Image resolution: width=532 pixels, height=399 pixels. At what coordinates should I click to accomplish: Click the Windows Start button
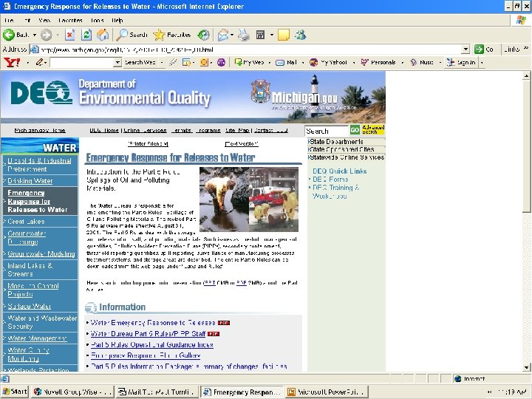click(15, 392)
